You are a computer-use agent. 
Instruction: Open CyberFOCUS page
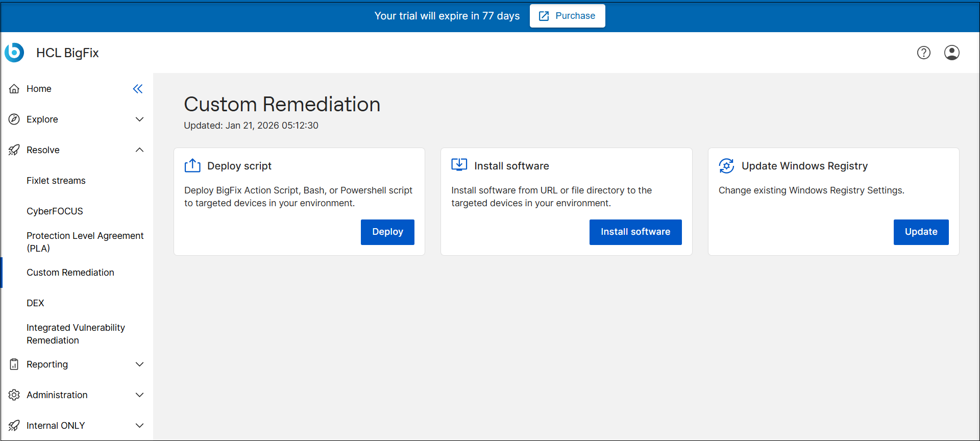pos(55,211)
